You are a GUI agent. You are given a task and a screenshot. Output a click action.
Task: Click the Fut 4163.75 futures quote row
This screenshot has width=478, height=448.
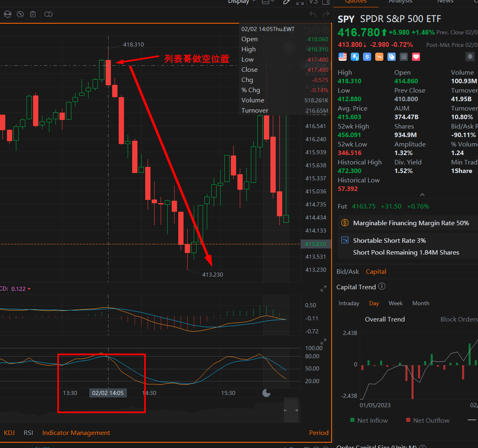pos(383,206)
